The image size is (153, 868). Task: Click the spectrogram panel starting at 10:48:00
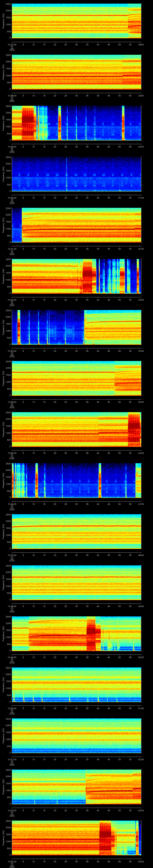pos(76,583)
